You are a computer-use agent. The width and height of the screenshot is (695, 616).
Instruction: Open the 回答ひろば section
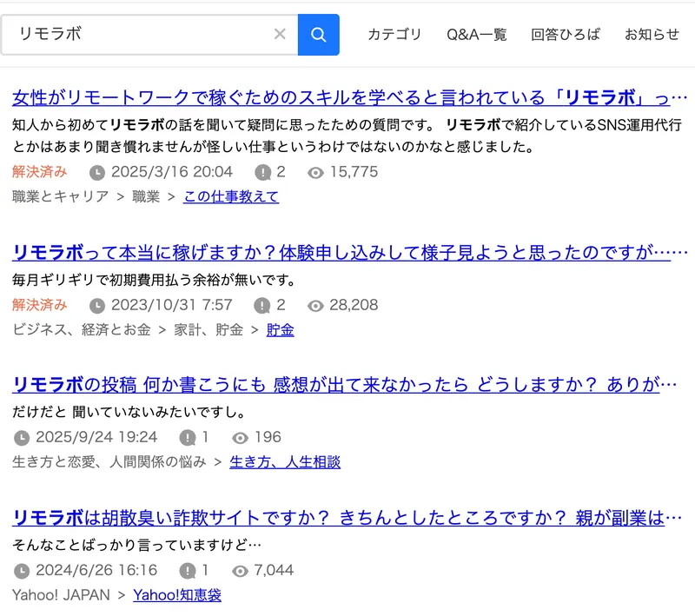[x=566, y=34]
